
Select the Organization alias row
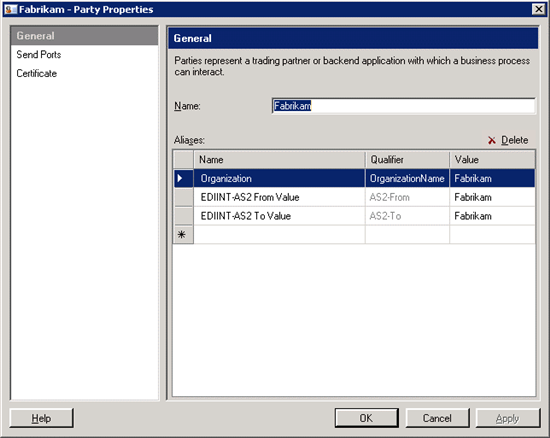[x=354, y=178]
